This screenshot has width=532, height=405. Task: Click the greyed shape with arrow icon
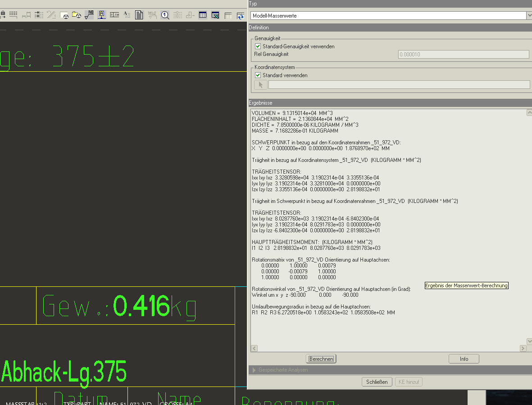pyautogui.click(x=190, y=14)
